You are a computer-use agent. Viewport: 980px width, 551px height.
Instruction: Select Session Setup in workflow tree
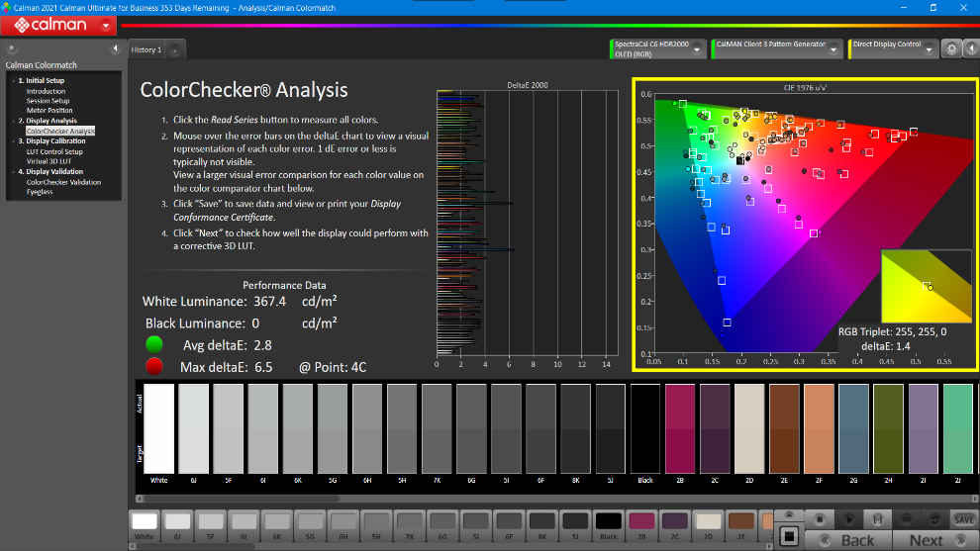pos(48,101)
